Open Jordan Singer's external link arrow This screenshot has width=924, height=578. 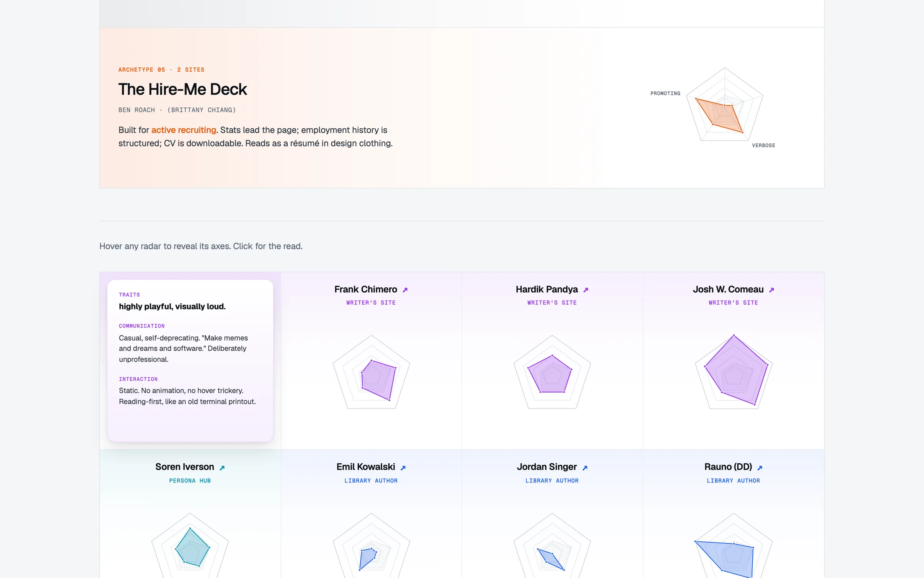tap(585, 468)
